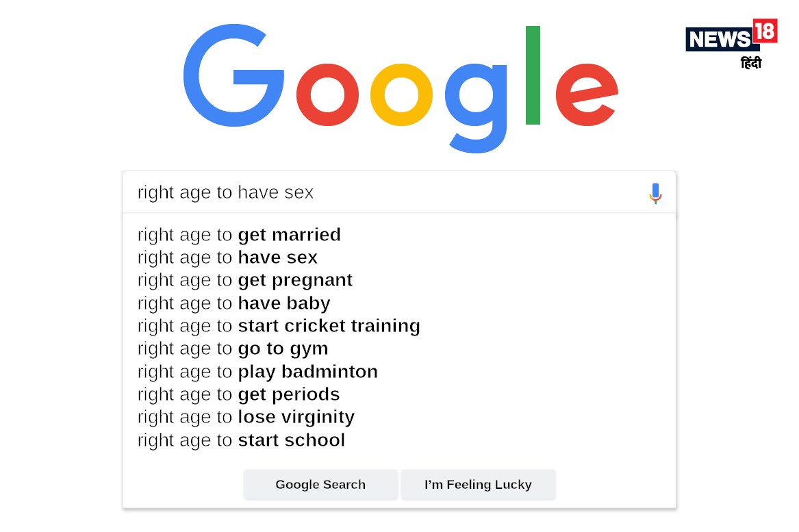Click inside the search text field
Viewport: 799px width, 532px height.
coord(383,193)
